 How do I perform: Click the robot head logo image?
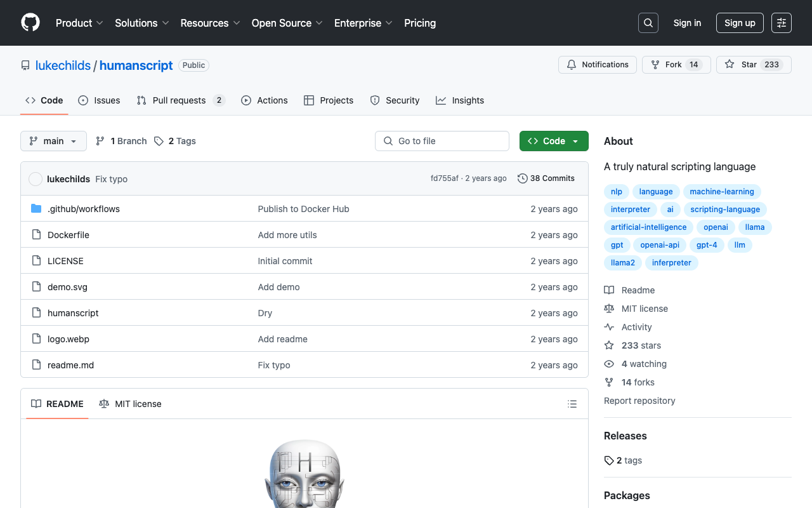pyautogui.click(x=304, y=473)
